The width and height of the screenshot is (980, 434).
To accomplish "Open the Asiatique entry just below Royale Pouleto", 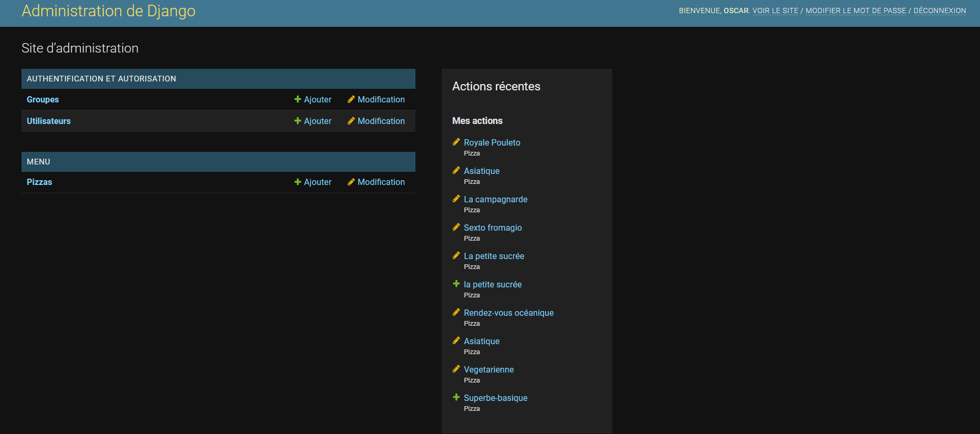I will [482, 171].
